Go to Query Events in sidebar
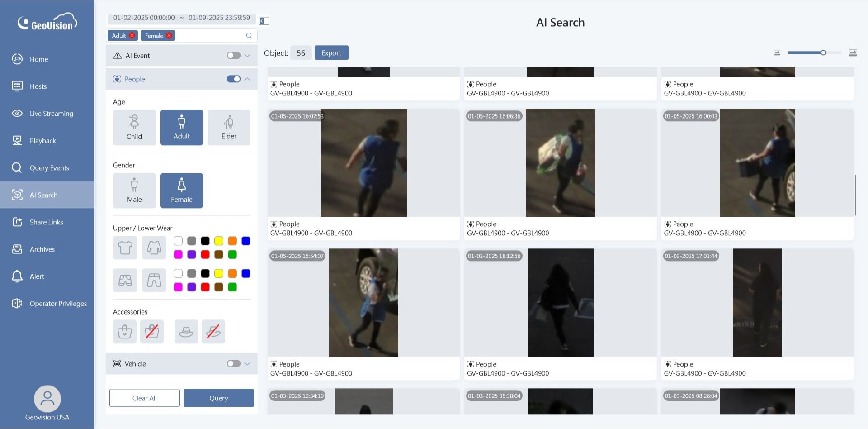The width and height of the screenshot is (868, 429). coord(49,168)
